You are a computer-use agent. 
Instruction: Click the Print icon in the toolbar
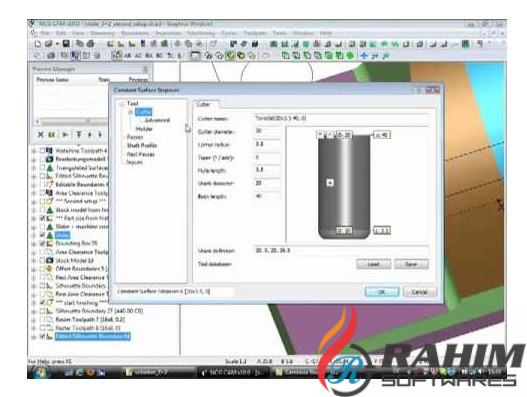click(90, 44)
